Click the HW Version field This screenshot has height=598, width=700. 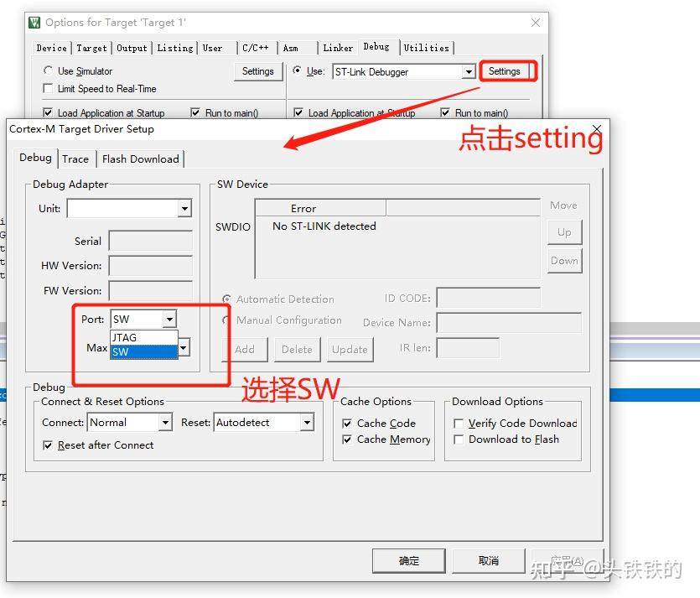(x=151, y=266)
